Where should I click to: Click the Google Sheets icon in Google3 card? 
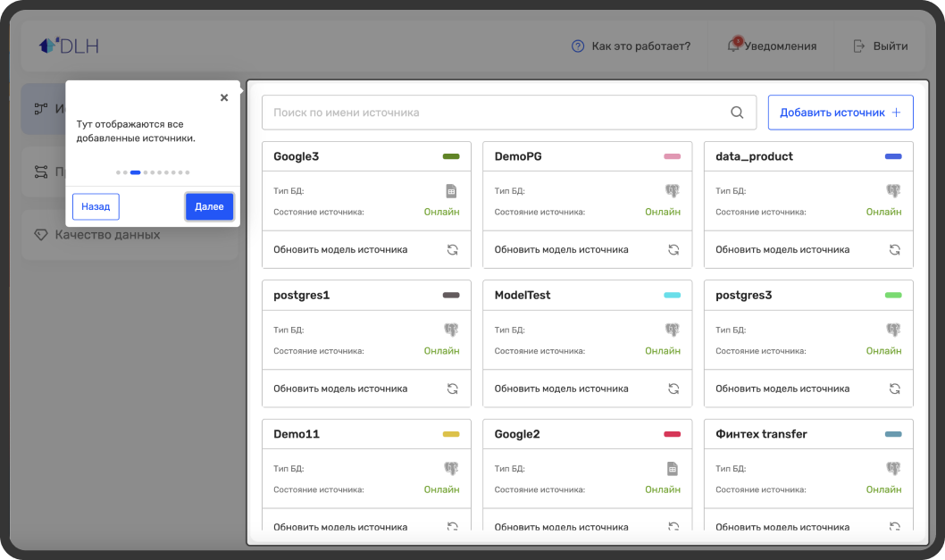(451, 191)
